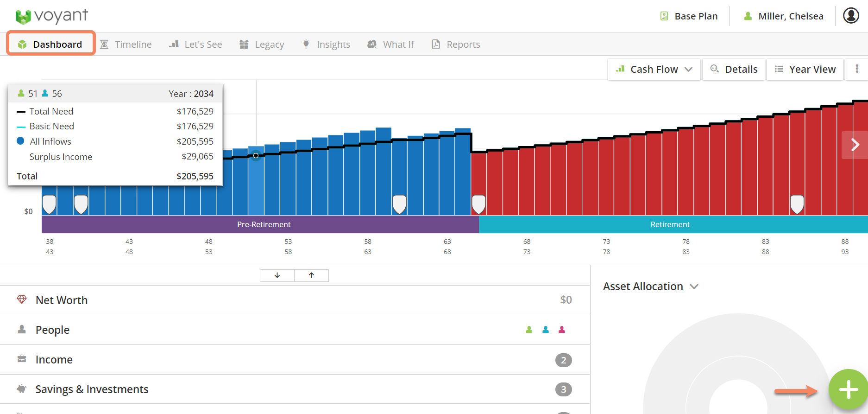This screenshot has width=868, height=414.
Task: Click the three-dot more options menu
Action: click(857, 69)
